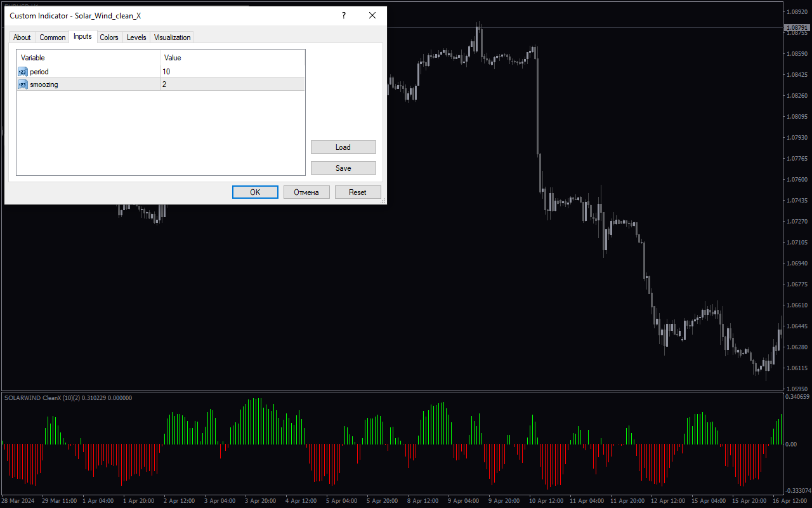Viewport: 812px width, 508px height.
Task: Click the 16 Apr 12:00 time label
Action: pos(789,501)
